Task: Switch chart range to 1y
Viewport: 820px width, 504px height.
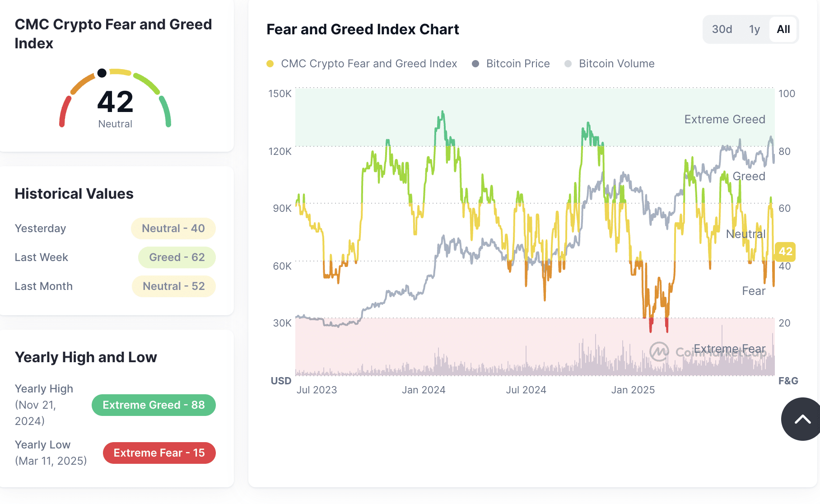Action: [x=754, y=29]
